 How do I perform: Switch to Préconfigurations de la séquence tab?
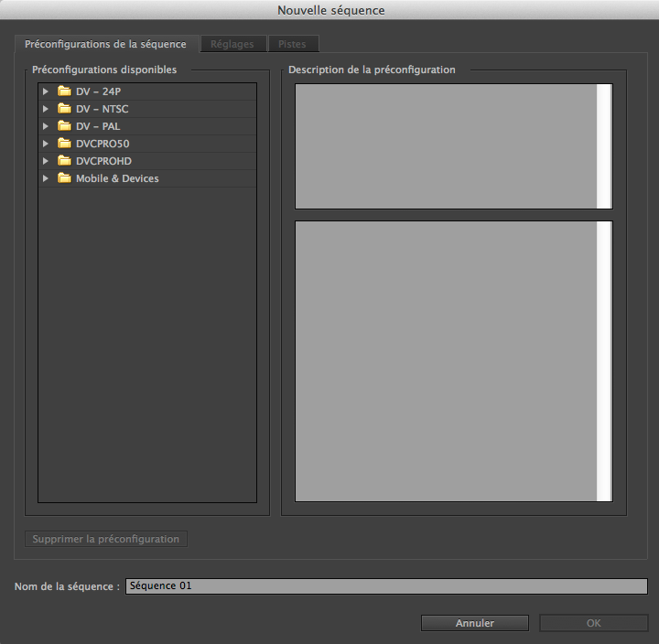(x=105, y=44)
